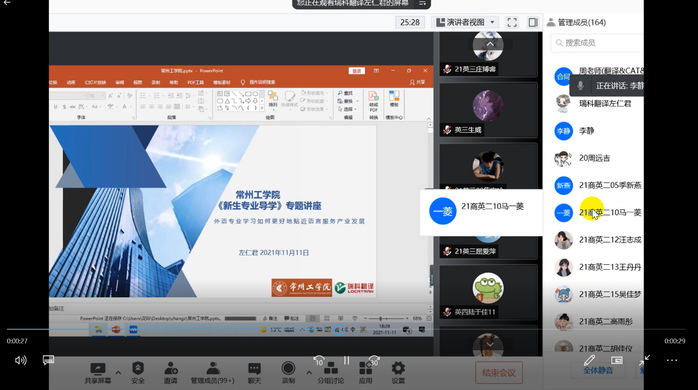Open the 聊天 chat icon
Screen dimensions: 698x390
pos(254,369)
